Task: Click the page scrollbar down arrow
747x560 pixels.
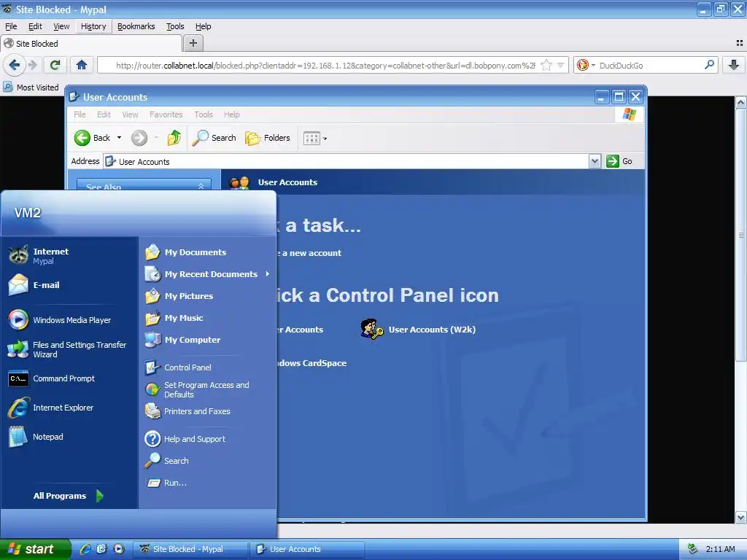Action: 740,517
